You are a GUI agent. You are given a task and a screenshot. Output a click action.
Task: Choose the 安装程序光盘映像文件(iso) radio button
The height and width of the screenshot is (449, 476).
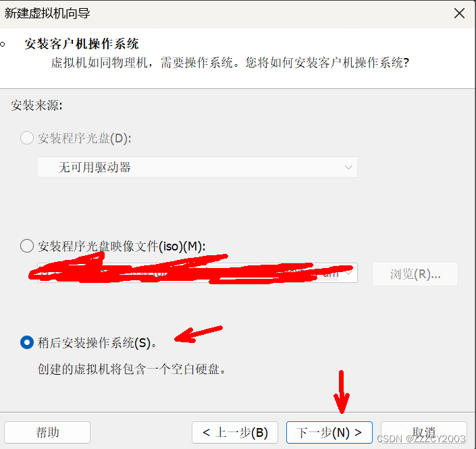tap(27, 246)
